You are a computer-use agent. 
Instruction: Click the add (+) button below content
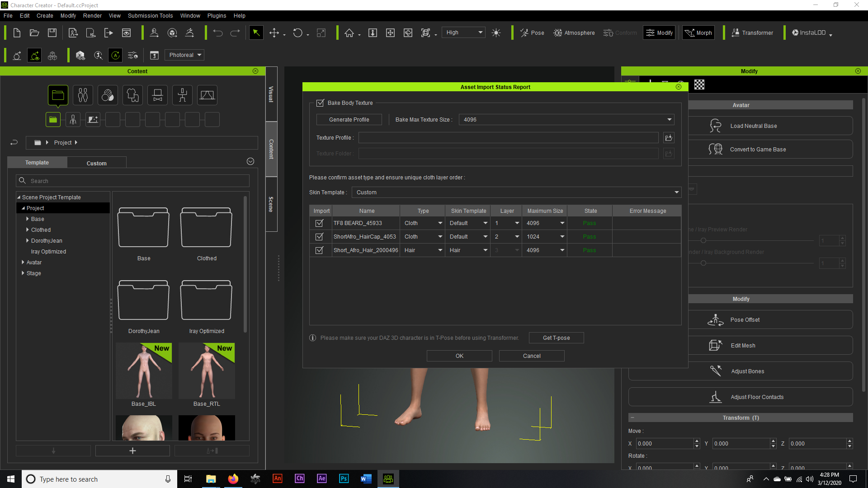point(132,450)
